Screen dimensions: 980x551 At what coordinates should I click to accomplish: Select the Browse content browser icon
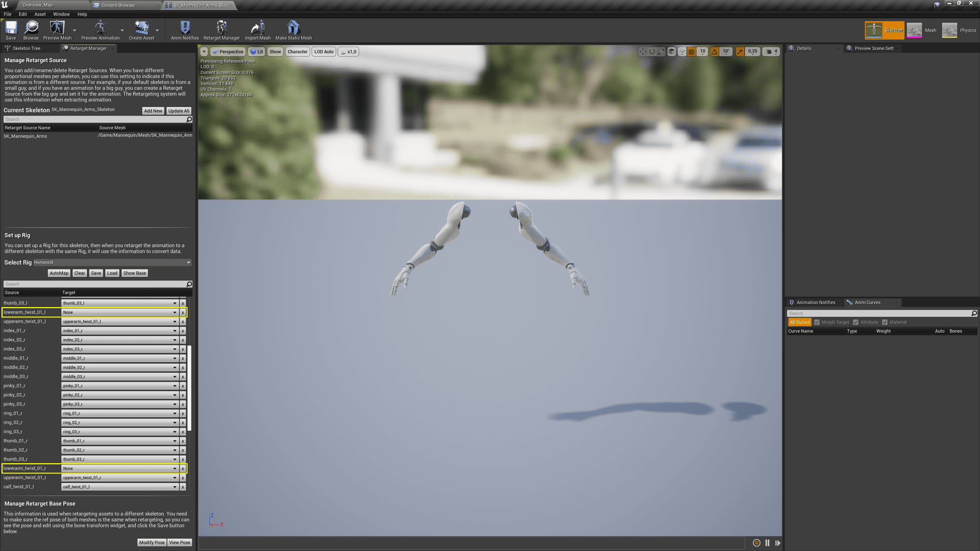point(31,30)
